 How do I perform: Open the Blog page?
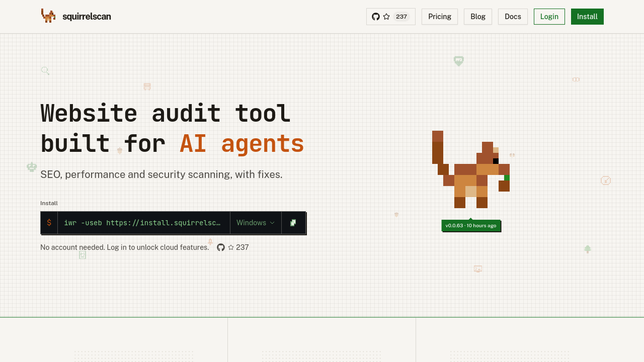click(478, 17)
